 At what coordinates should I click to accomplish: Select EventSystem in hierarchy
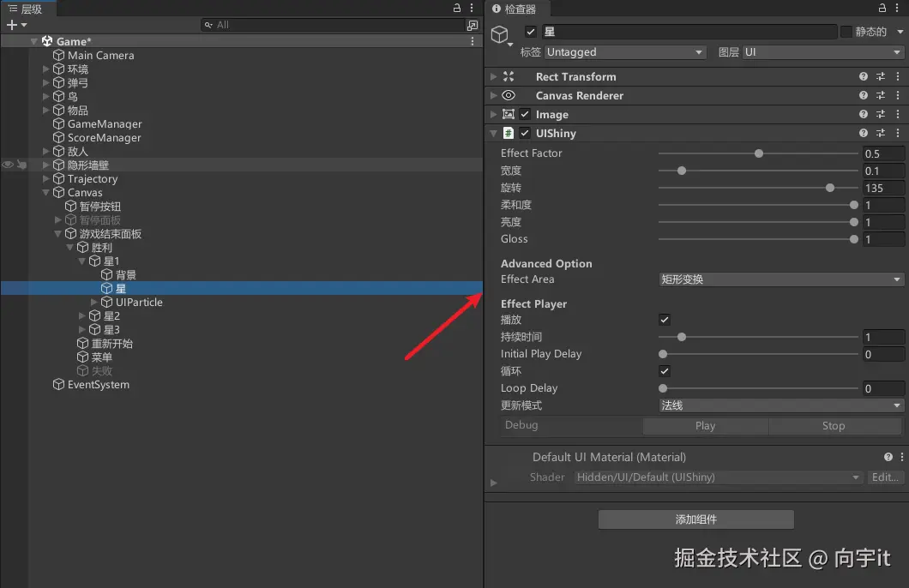[x=99, y=385]
